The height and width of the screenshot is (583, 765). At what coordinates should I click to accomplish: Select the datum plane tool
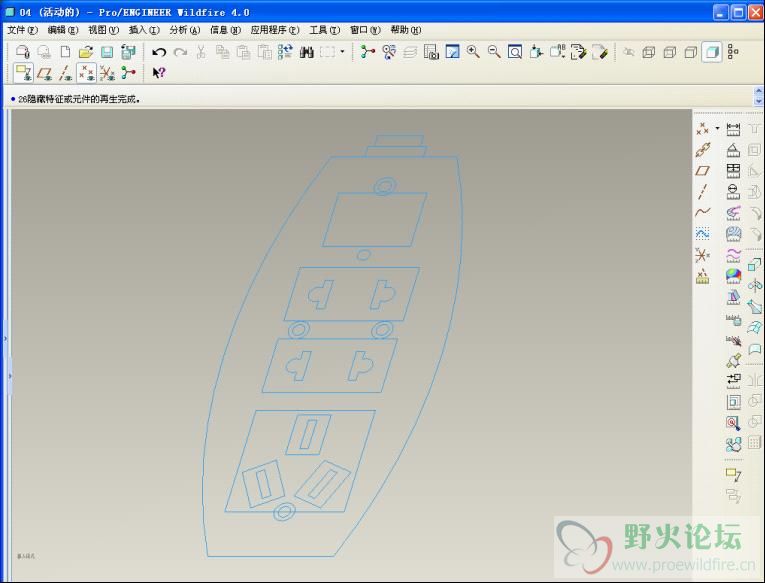702,171
